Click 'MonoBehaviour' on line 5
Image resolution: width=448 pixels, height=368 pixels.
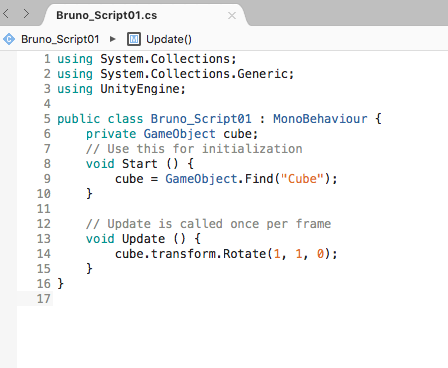point(320,119)
